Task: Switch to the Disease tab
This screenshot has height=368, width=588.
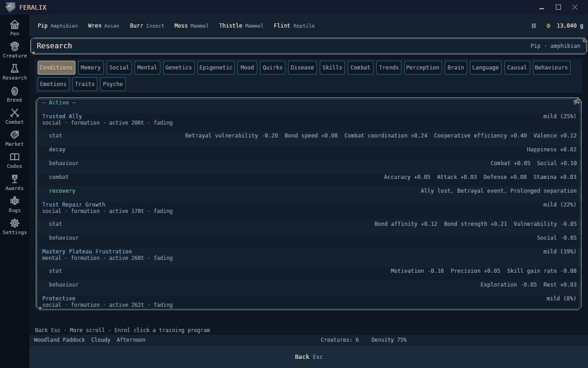Action: point(302,68)
